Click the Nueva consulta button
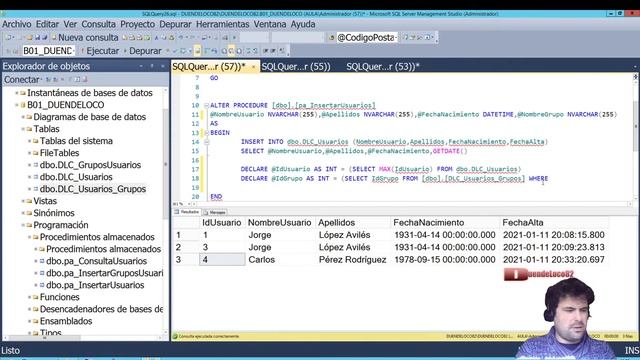 (84, 38)
